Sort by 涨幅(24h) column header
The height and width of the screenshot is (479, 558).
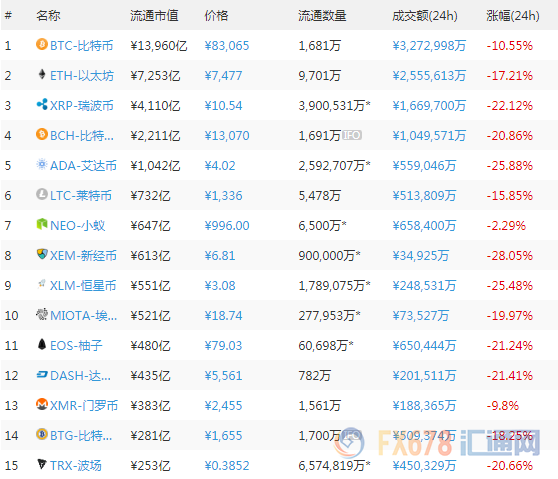click(x=513, y=16)
